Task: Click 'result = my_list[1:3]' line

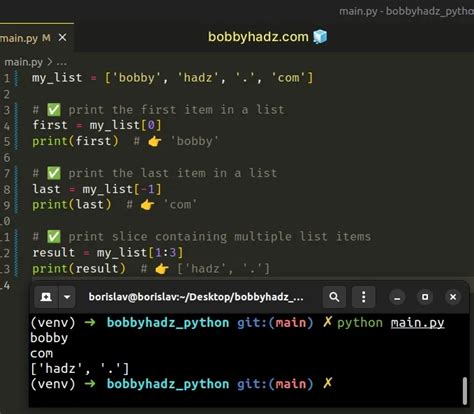Action: coord(108,253)
